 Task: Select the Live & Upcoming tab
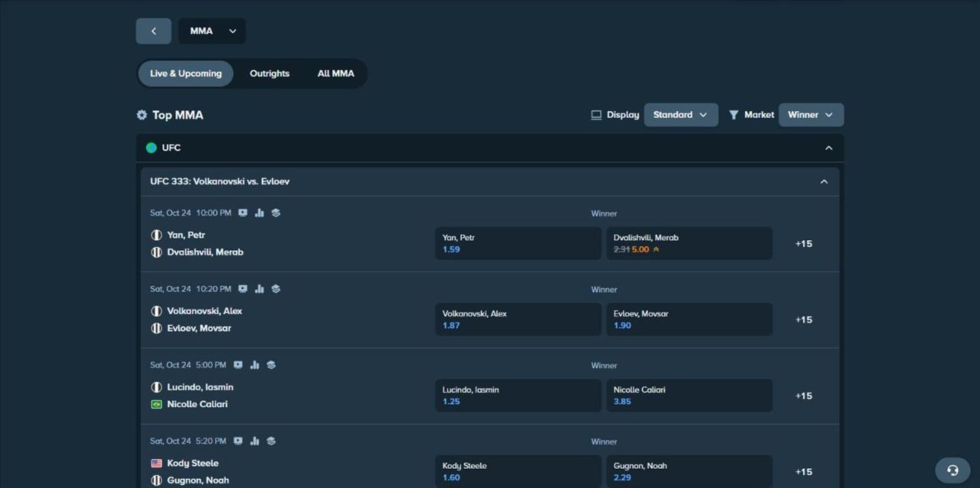point(186,73)
